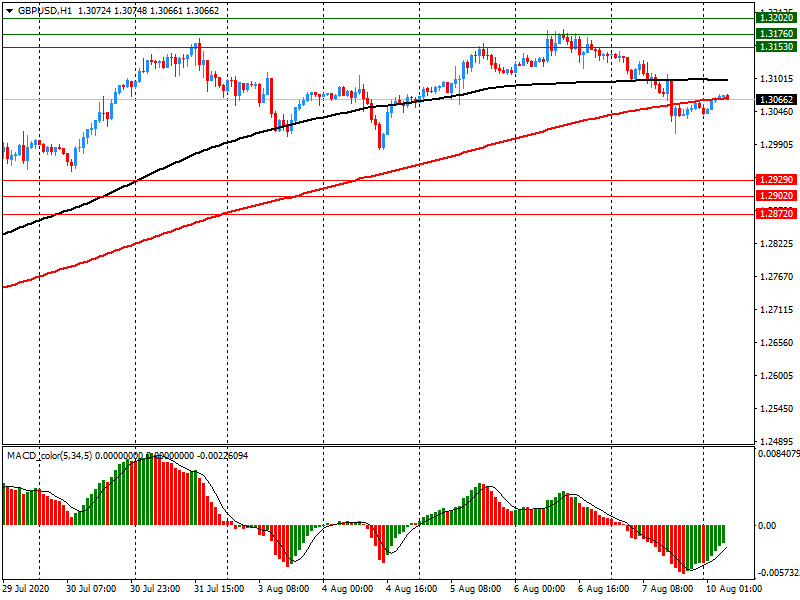Select the 10 Aug 01:00 time axis label
This screenshot has width=800, height=600.
[x=734, y=589]
